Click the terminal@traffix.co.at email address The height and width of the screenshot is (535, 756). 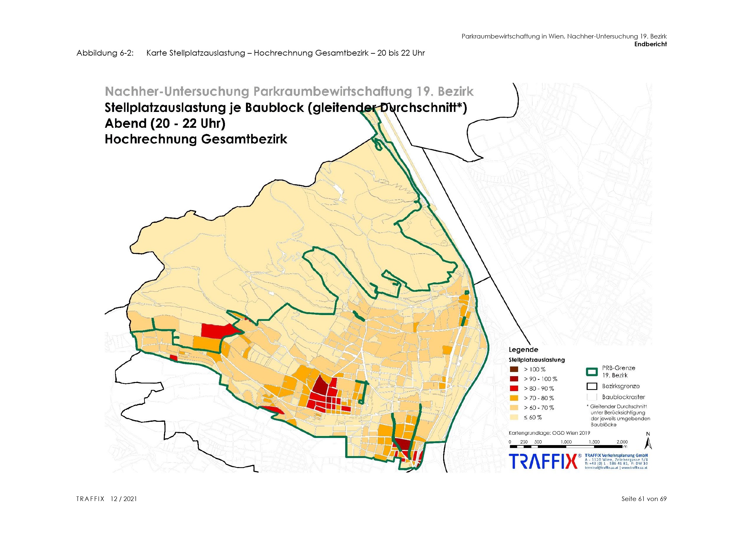point(602,467)
